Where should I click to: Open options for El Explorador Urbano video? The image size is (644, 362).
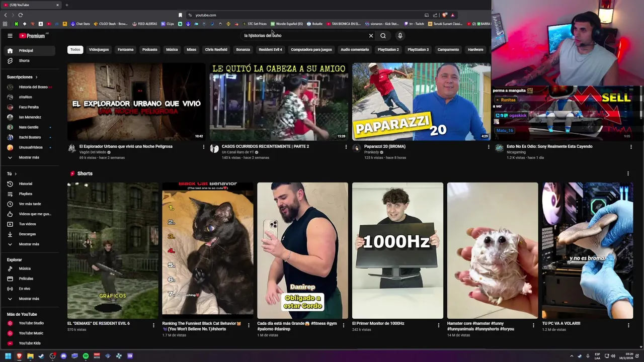point(203,147)
